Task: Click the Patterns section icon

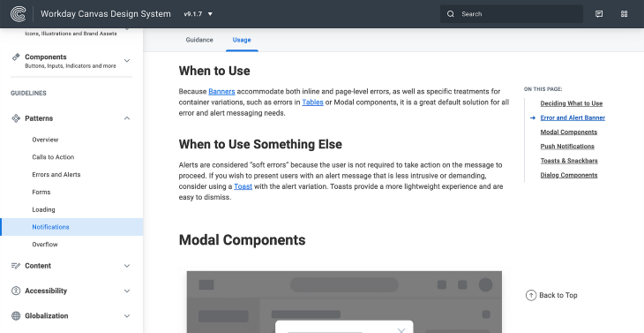Action: click(16, 118)
